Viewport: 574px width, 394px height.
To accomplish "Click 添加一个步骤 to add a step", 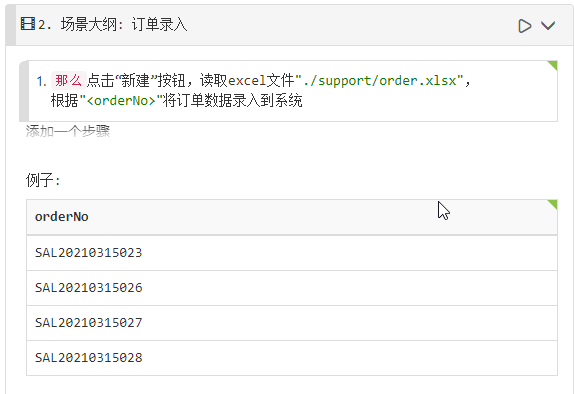I will (x=68, y=131).
